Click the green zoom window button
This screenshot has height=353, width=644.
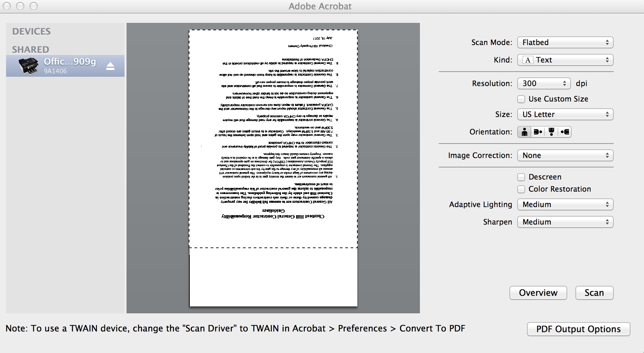34,6
